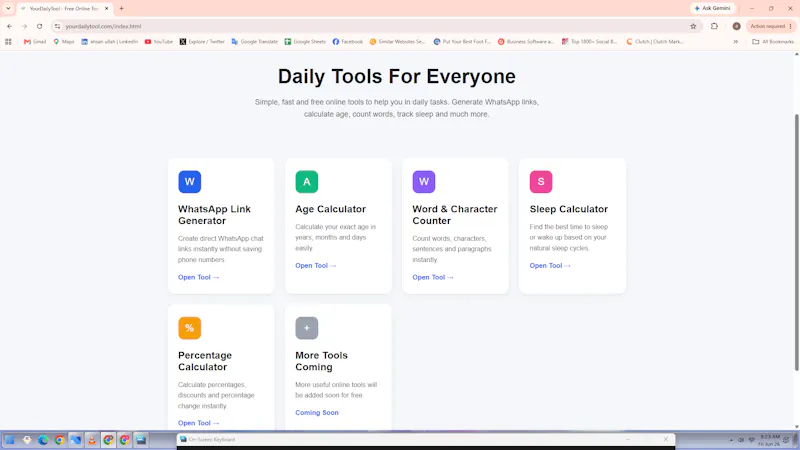Click the Ask Gemini button
The width and height of the screenshot is (800, 450).
[x=713, y=8]
